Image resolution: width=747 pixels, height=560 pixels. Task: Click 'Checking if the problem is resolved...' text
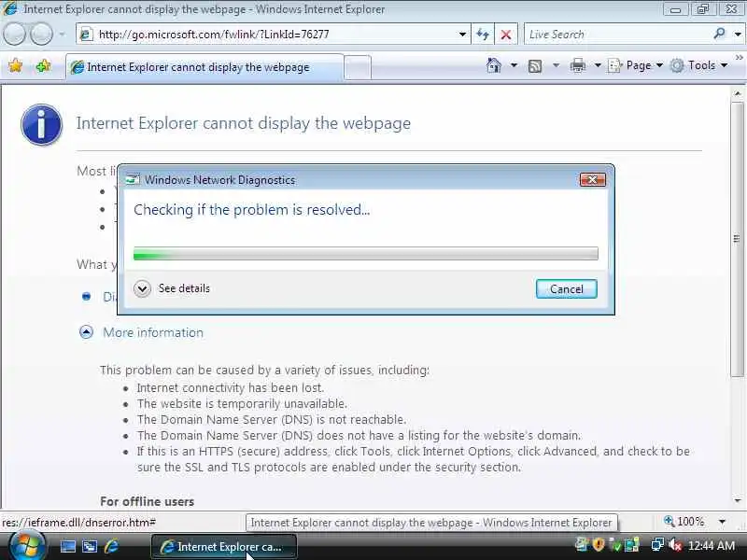coord(251,210)
